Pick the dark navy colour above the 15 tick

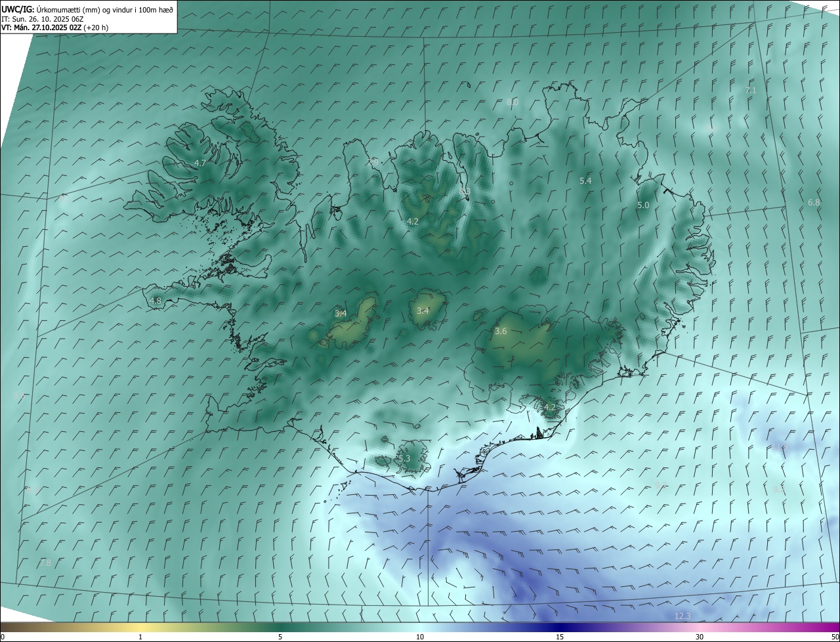[x=560, y=627]
